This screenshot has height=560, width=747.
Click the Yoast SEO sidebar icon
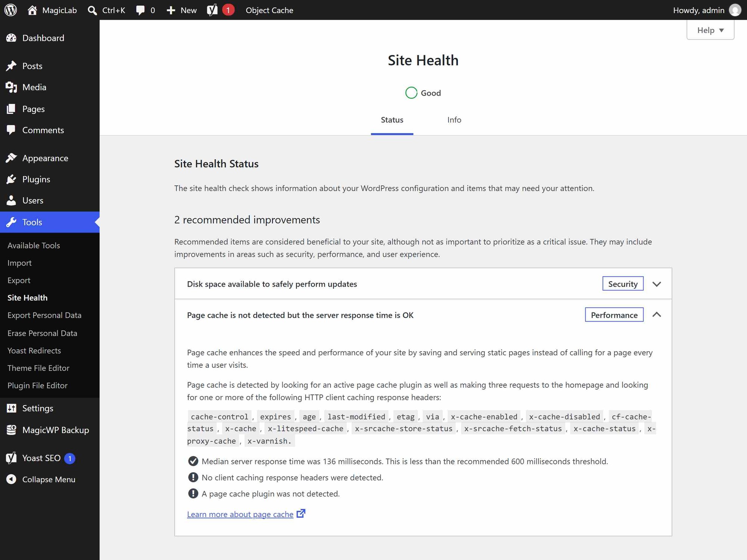tap(11, 458)
